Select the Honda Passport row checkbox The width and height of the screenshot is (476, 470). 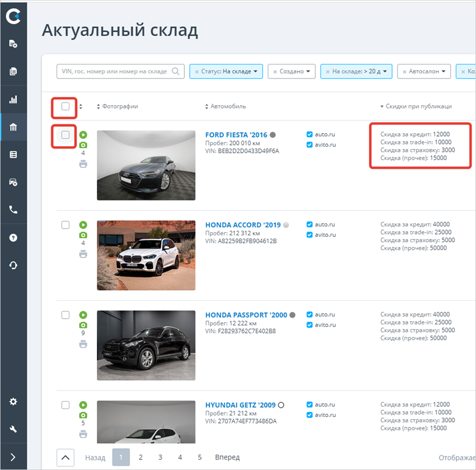66,315
